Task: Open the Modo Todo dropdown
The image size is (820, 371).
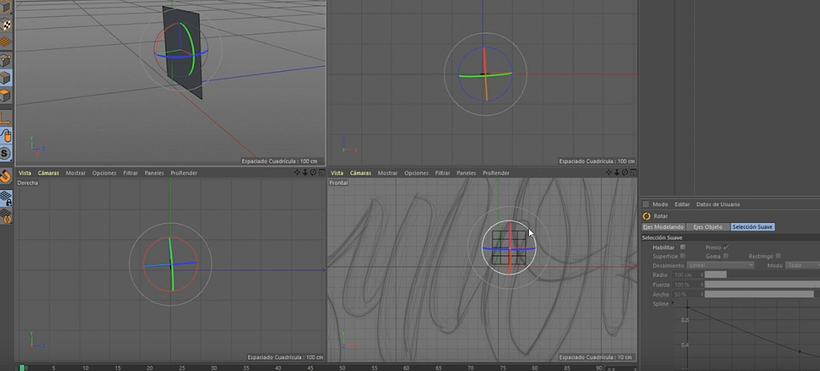Action: pyautogui.click(x=803, y=265)
